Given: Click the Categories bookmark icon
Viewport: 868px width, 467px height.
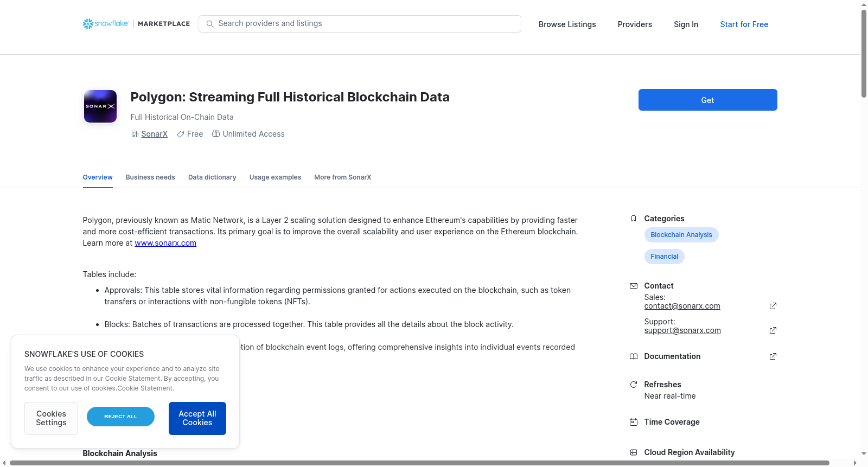Looking at the screenshot, I should [x=634, y=219].
